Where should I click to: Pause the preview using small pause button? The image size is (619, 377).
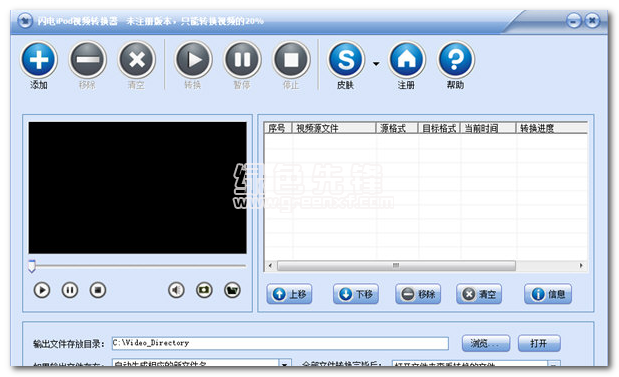pos(70,290)
